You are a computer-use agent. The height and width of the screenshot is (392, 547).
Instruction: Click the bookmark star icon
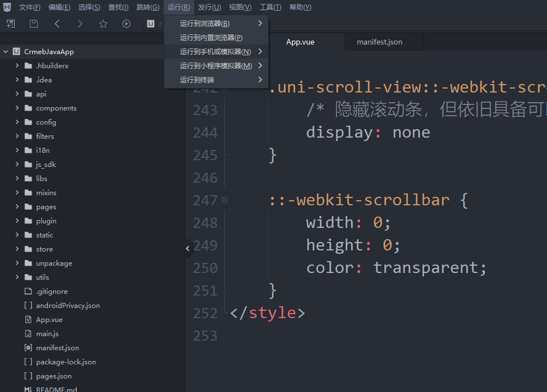(x=103, y=24)
